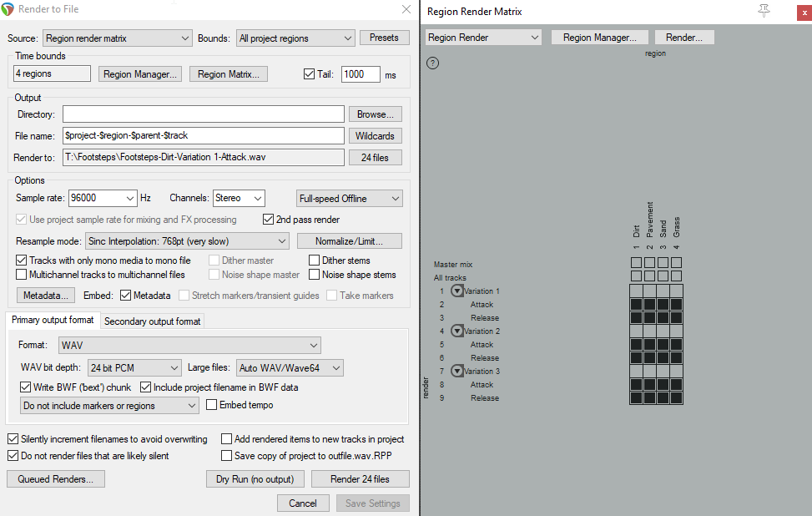Toggle All tracks cell for Grass region
Image resolution: width=812 pixels, height=516 pixels.
tap(677, 276)
